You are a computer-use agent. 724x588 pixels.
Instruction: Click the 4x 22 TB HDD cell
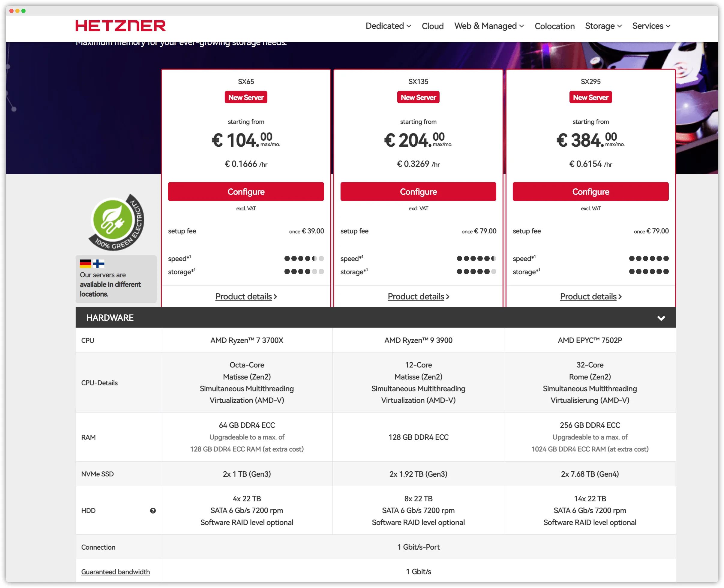pos(247,510)
